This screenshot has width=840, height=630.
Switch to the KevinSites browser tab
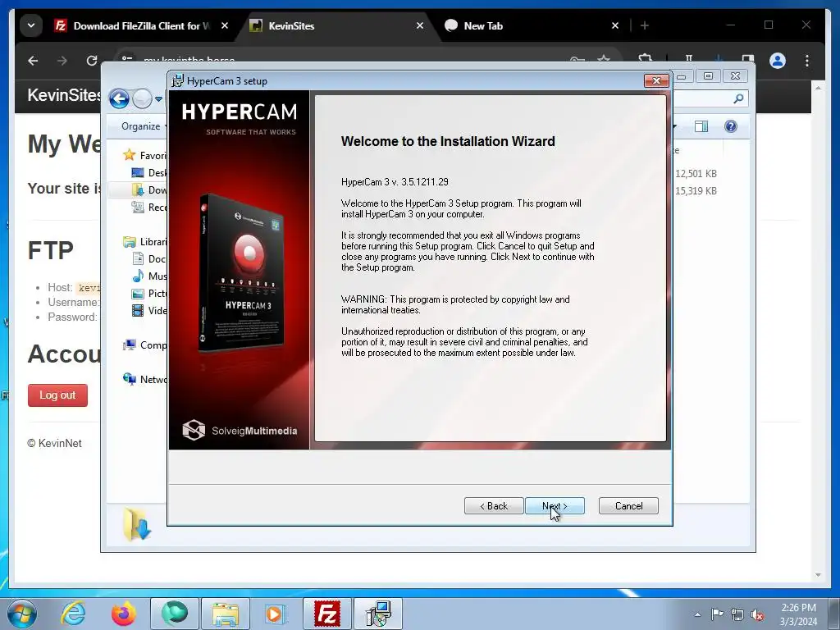[x=336, y=25]
